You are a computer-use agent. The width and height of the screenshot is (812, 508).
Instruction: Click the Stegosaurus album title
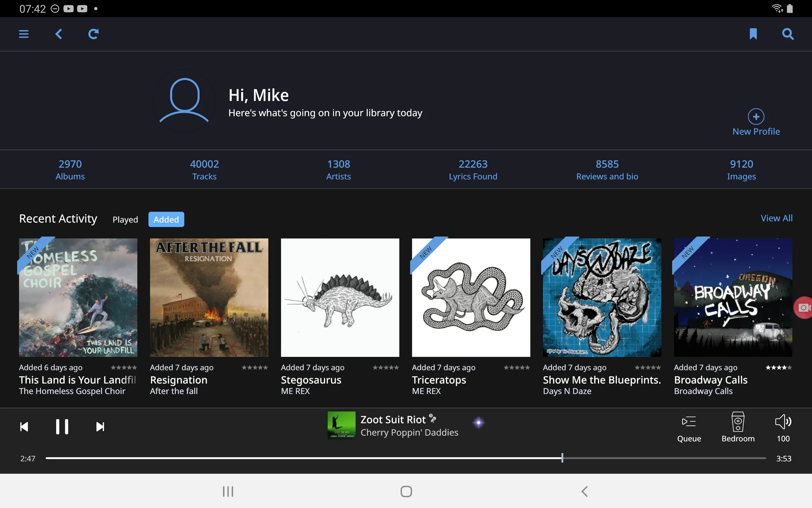coord(311,380)
